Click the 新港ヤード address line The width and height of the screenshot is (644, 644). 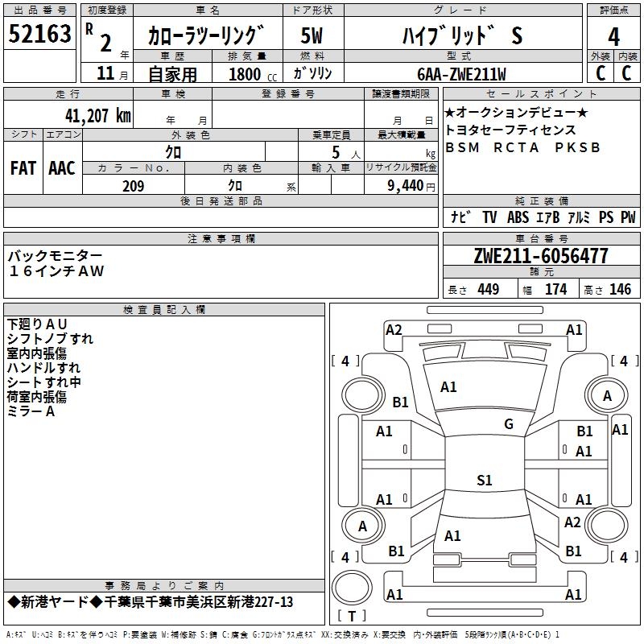tap(151, 602)
